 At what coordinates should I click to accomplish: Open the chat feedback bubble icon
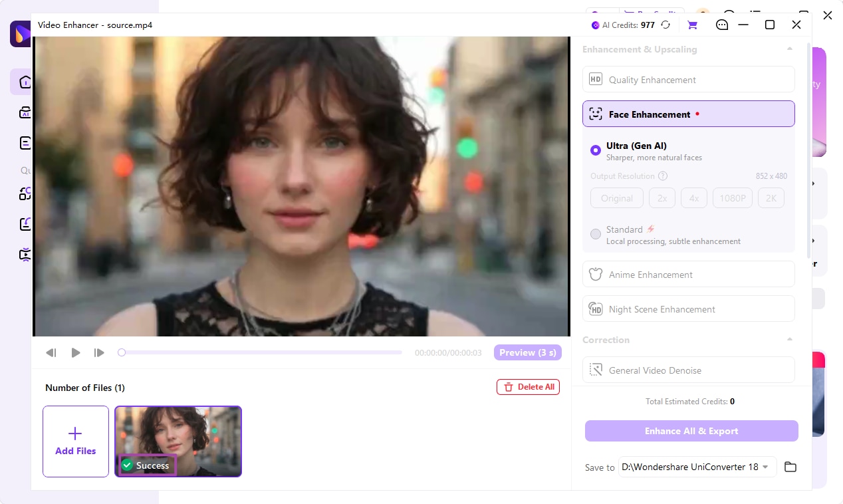(x=722, y=25)
